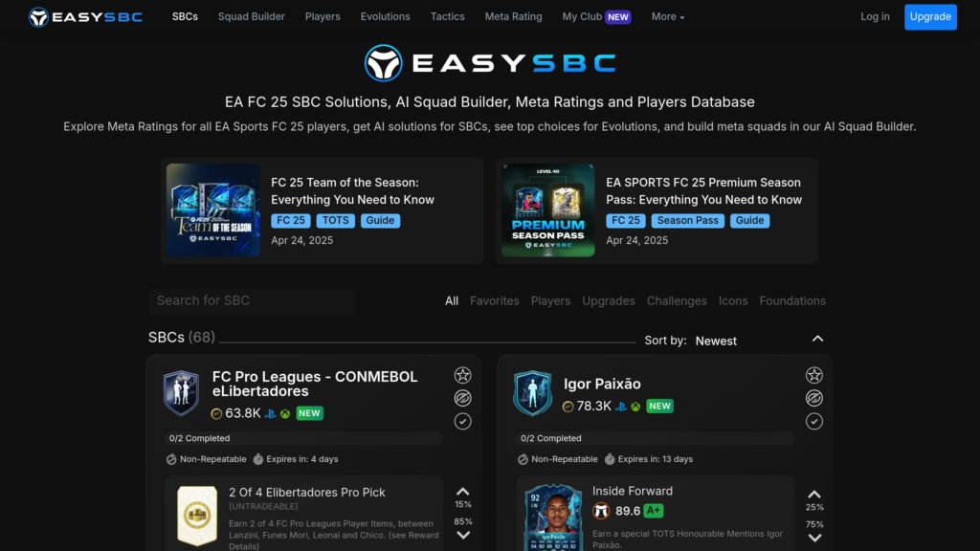The image size is (980, 551).
Task: Favorite the FC Pro Leagues CONMEBOL SBC (star)
Action: (462, 375)
